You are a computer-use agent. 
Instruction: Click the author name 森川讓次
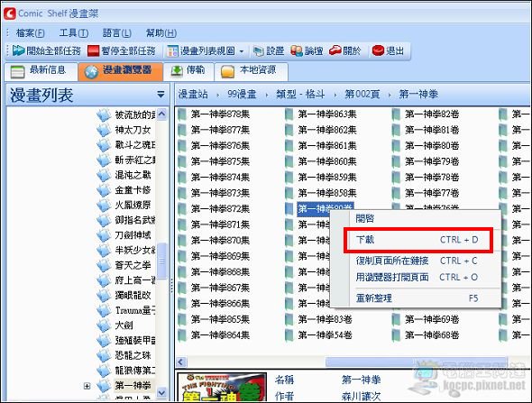click(362, 396)
